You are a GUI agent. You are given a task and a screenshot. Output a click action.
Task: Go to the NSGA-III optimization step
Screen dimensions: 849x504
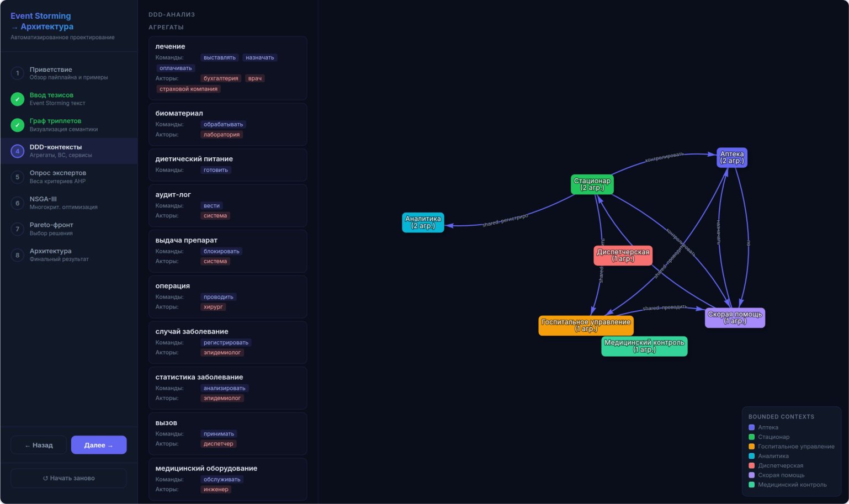click(69, 203)
